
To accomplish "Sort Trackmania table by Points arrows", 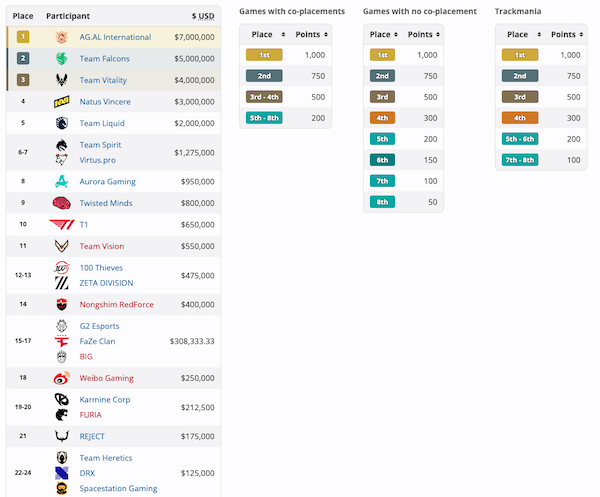I will pyautogui.click(x=581, y=34).
